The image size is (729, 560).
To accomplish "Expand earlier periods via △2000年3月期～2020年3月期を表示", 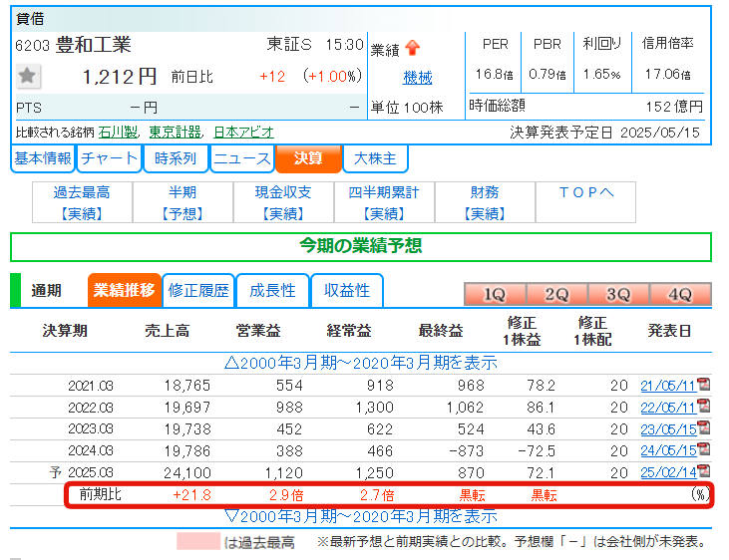I will tap(360, 364).
